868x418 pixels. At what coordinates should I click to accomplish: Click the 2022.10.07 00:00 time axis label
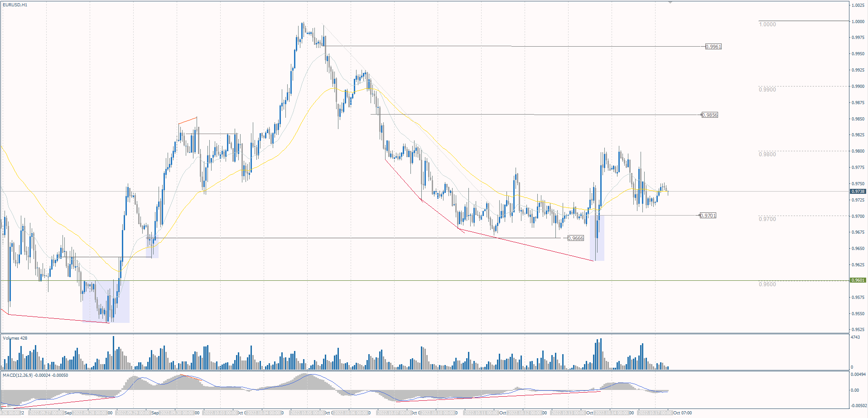[394, 413]
